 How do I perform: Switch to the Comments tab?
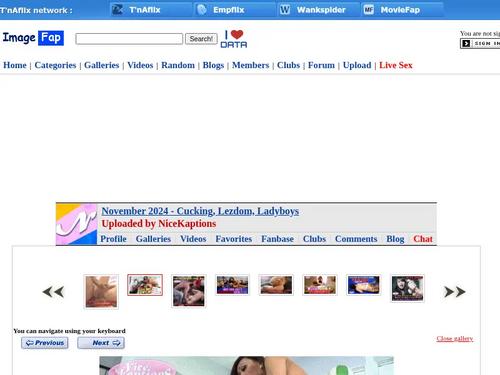pyautogui.click(x=356, y=239)
